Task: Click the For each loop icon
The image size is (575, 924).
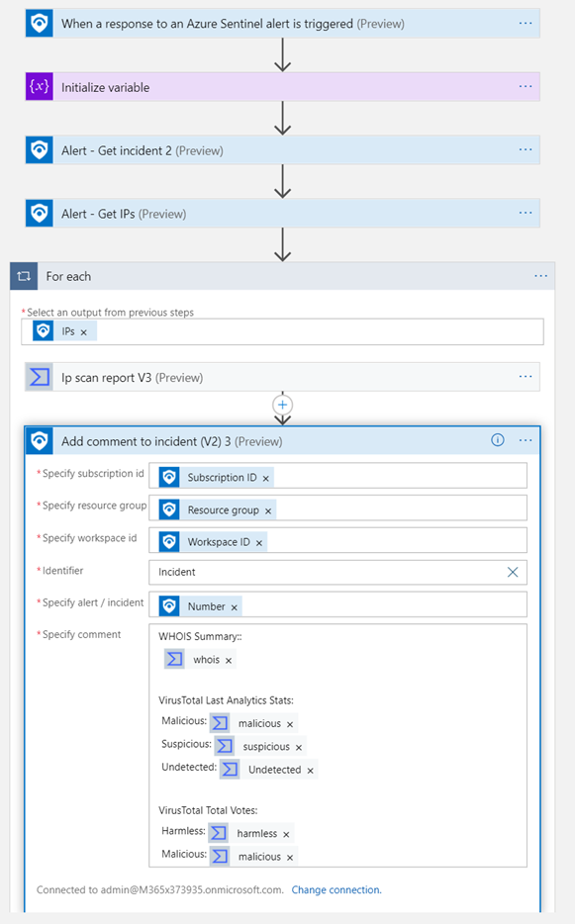Action: (x=24, y=276)
